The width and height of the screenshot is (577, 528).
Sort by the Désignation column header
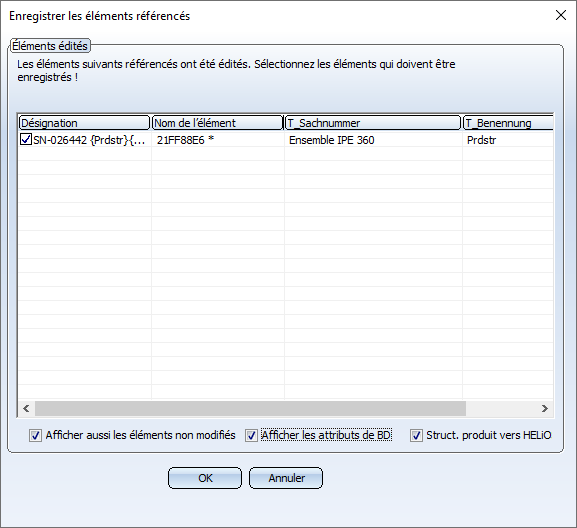coord(85,123)
